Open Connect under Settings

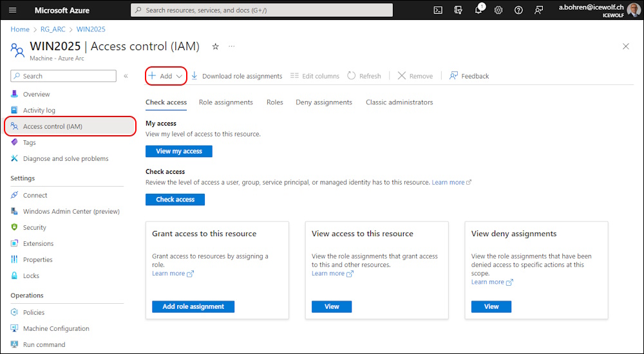(x=35, y=195)
